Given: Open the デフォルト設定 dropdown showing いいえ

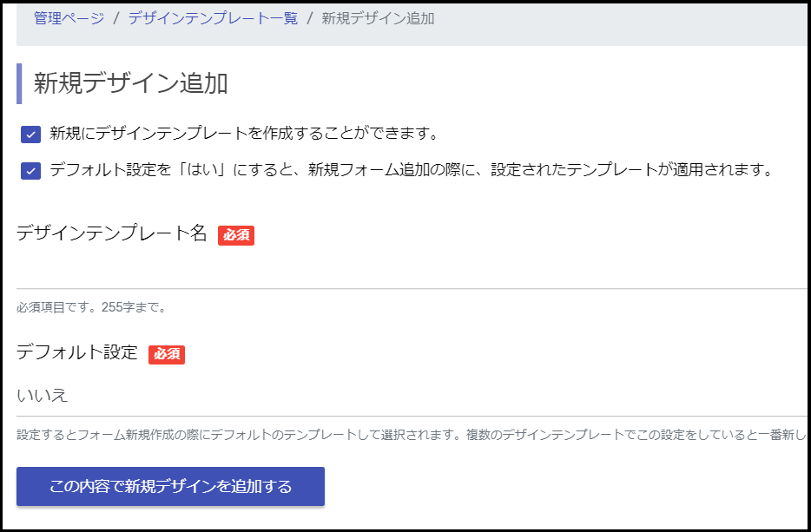Looking at the screenshot, I should [412, 396].
